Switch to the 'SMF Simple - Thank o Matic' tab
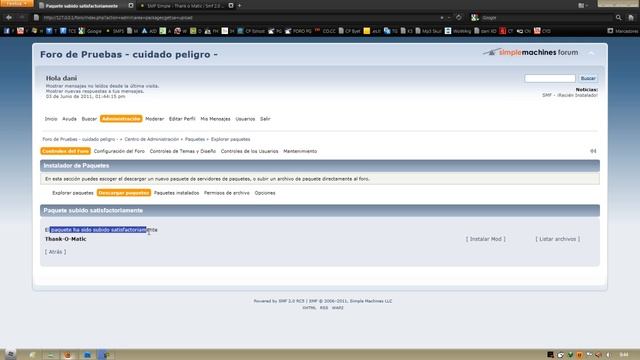 click(x=182, y=6)
